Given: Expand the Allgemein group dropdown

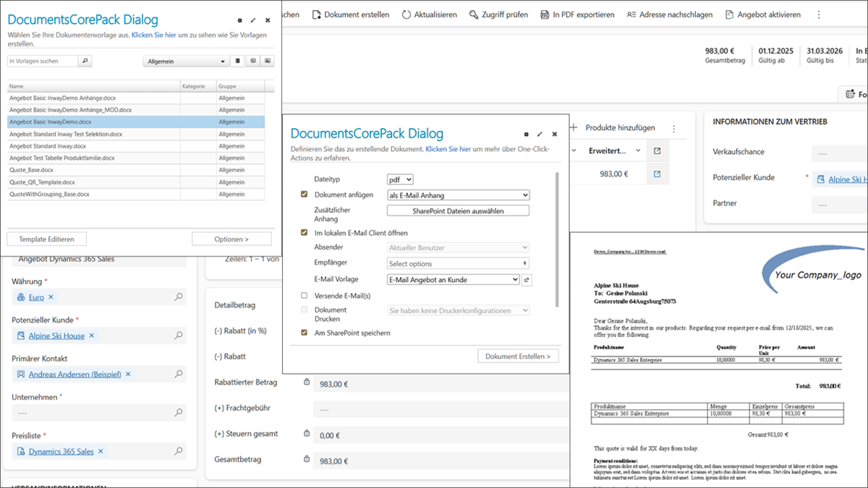Looking at the screenshot, I should (186, 61).
